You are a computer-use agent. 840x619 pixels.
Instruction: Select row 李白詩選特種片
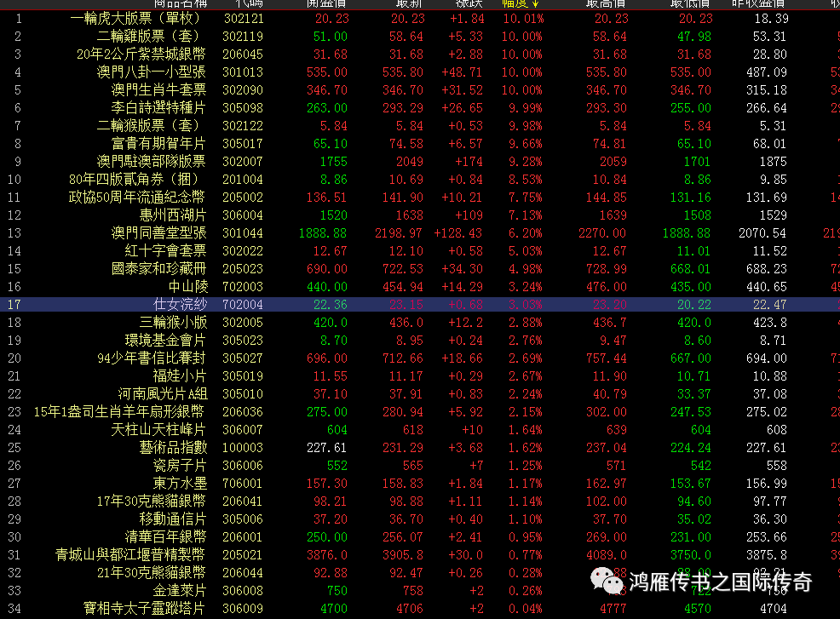click(420, 108)
